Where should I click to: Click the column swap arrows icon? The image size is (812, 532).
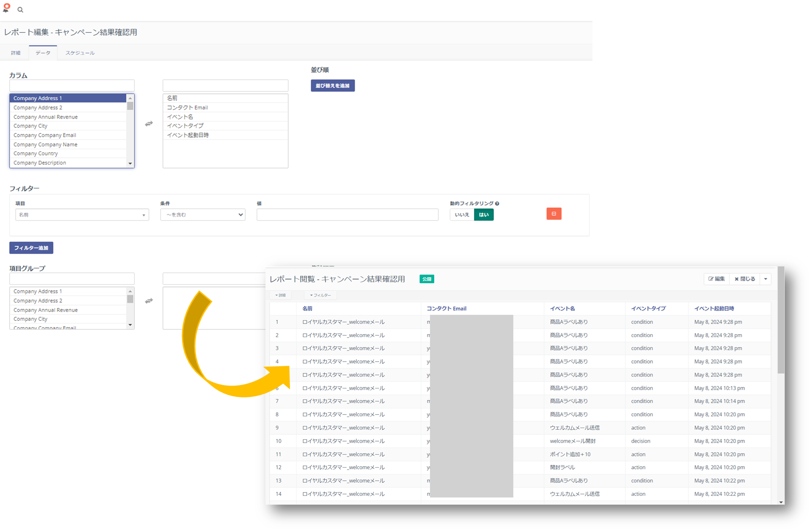[149, 124]
